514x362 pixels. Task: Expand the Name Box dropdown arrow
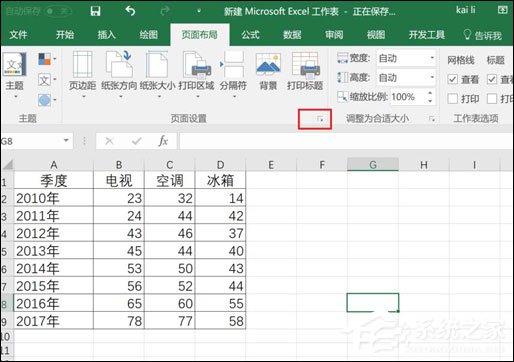66,141
